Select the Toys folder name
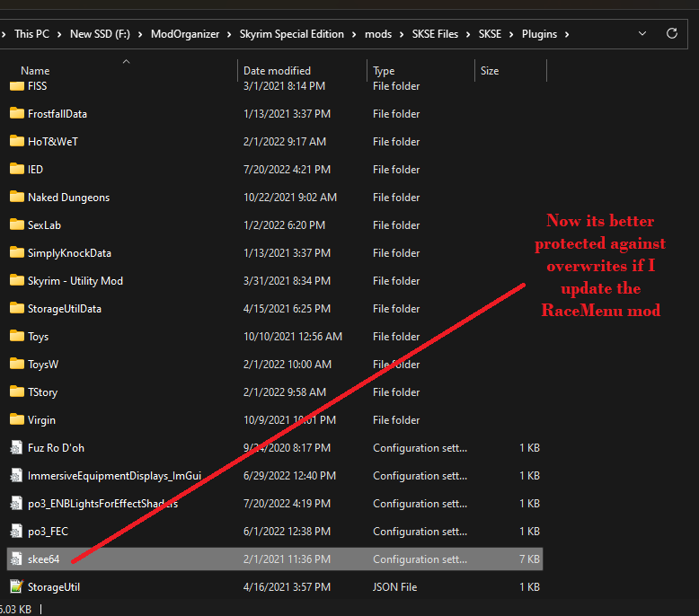The width and height of the screenshot is (699, 616). 38,337
